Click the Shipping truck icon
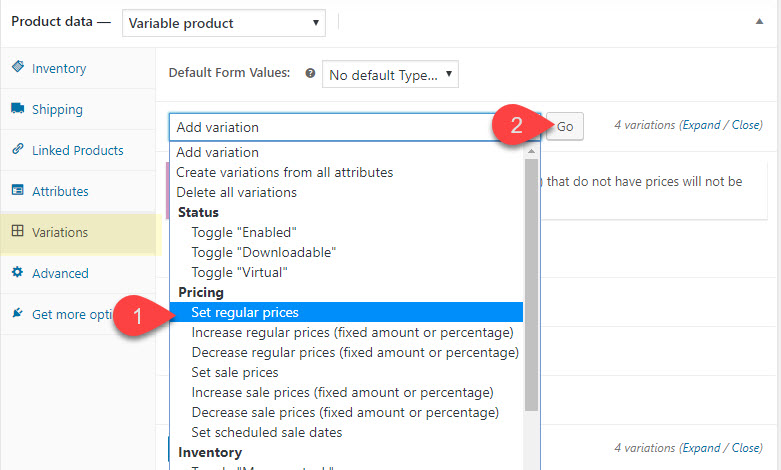The width and height of the screenshot is (781, 470). pyautogui.click(x=18, y=108)
